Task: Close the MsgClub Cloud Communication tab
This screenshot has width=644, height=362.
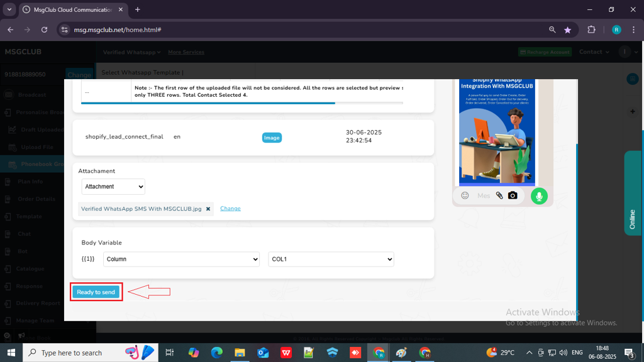Action: click(121, 9)
